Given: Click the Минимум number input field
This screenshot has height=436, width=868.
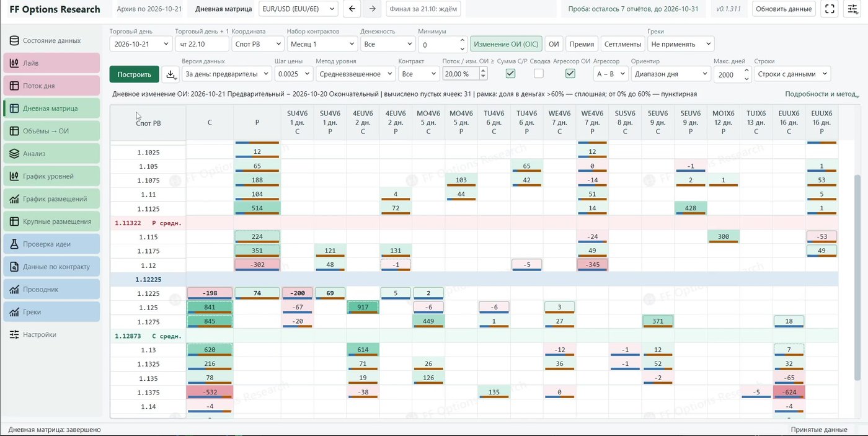Looking at the screenshot, I should [442, 45].
